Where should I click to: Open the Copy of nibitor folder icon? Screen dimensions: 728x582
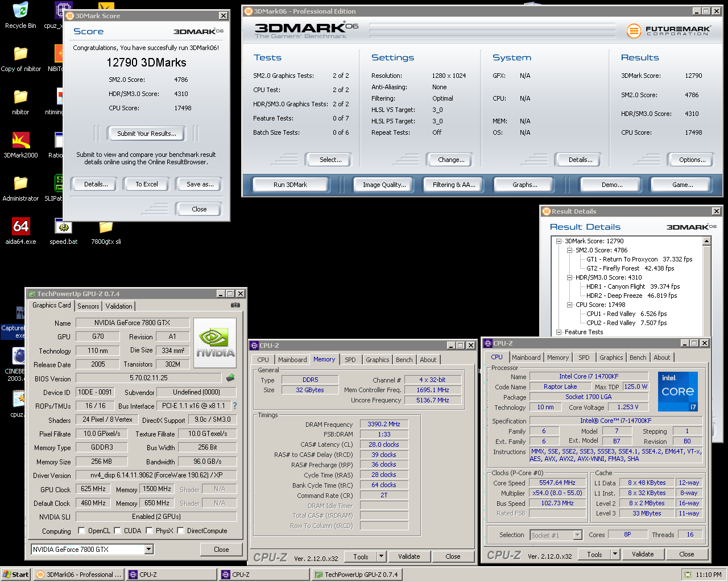click(20, 59)
